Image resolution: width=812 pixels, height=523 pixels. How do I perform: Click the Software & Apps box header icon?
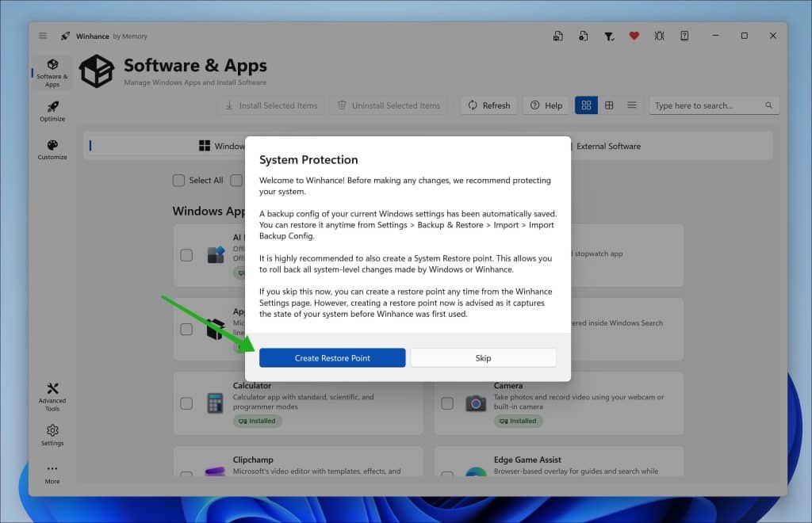(97, 71)
